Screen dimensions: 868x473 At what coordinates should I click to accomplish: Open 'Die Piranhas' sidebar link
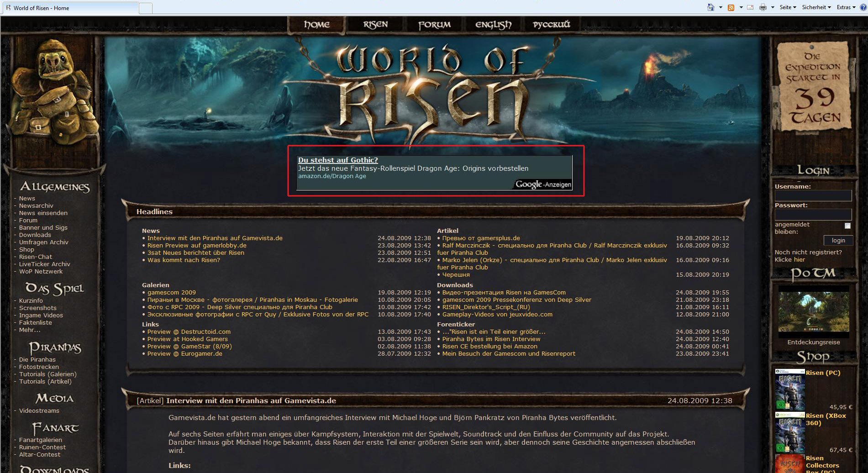click(37, 360)
